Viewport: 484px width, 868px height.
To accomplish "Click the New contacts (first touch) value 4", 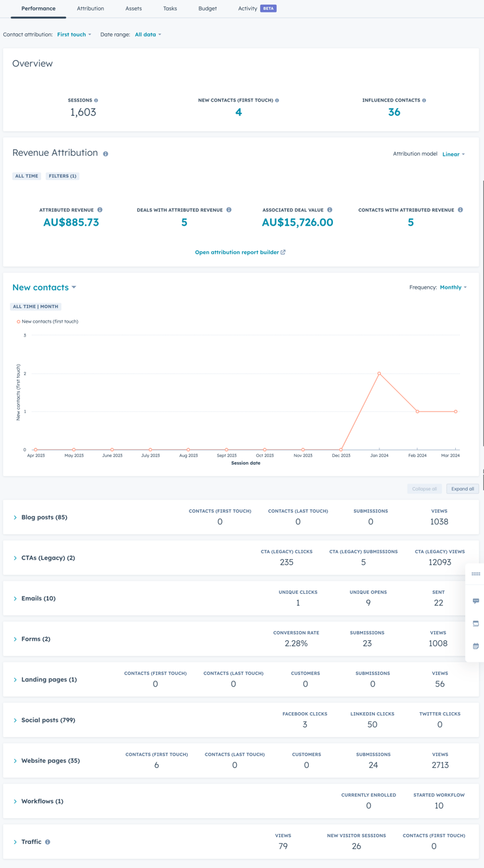I will pos(239,112).
